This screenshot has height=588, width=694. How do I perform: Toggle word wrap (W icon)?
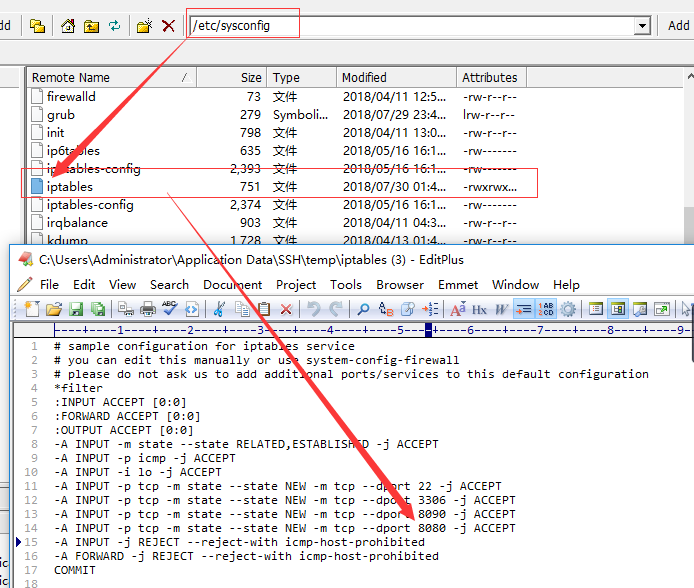click(x=501, y=309)
